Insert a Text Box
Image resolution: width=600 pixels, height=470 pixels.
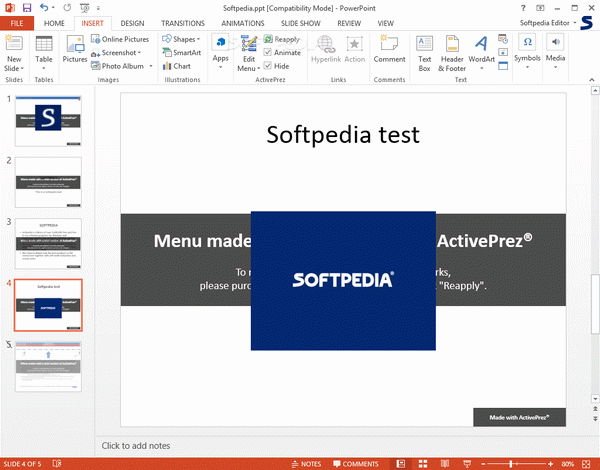[424, 54]
